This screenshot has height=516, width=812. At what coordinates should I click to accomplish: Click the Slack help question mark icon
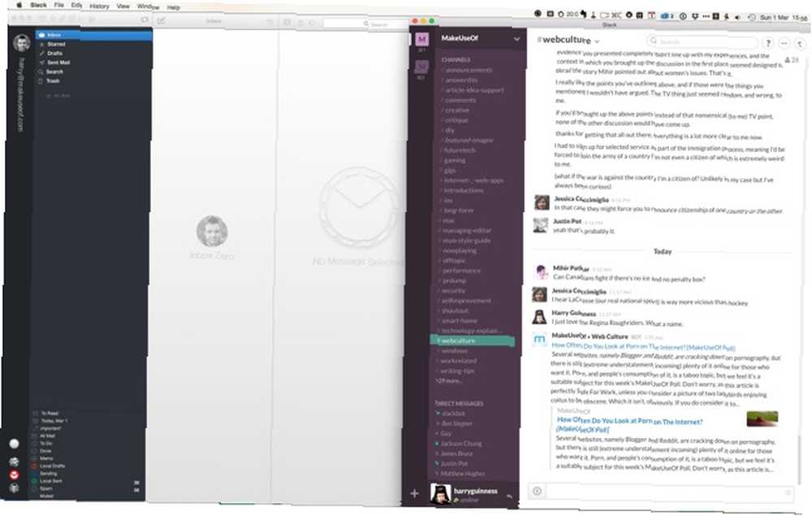coord(768,43)
